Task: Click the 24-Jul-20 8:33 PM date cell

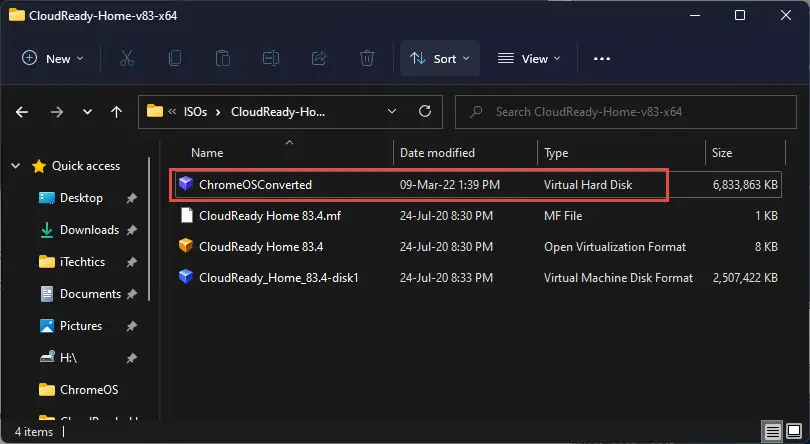Action: 446,278
